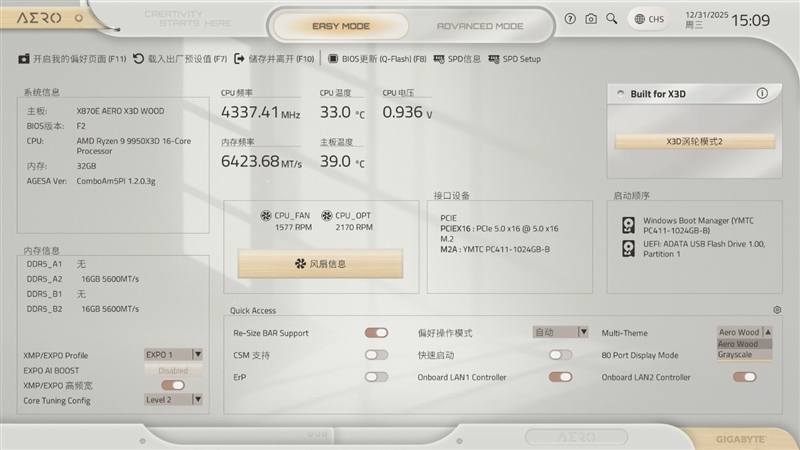800x450 pixels.
Task: Click the save and exit icon (F10)
Action: click(x=239, y=59)
